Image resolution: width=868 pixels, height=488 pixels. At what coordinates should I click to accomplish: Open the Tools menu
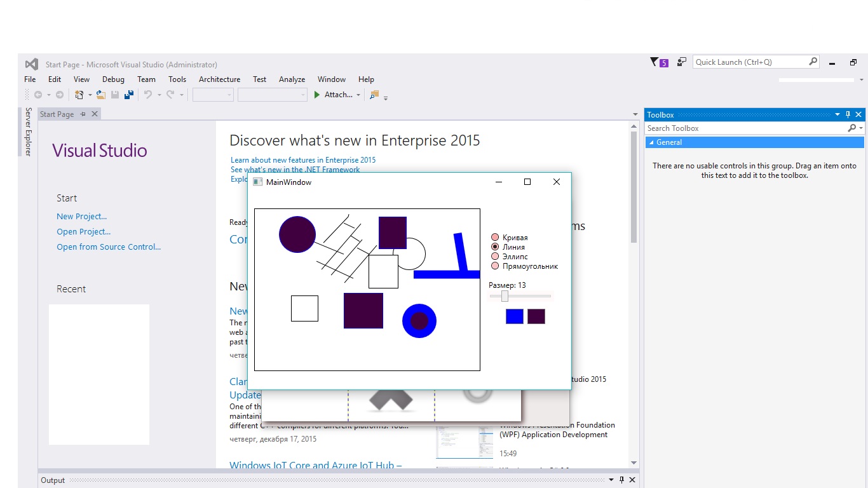[x=177, y=79]
